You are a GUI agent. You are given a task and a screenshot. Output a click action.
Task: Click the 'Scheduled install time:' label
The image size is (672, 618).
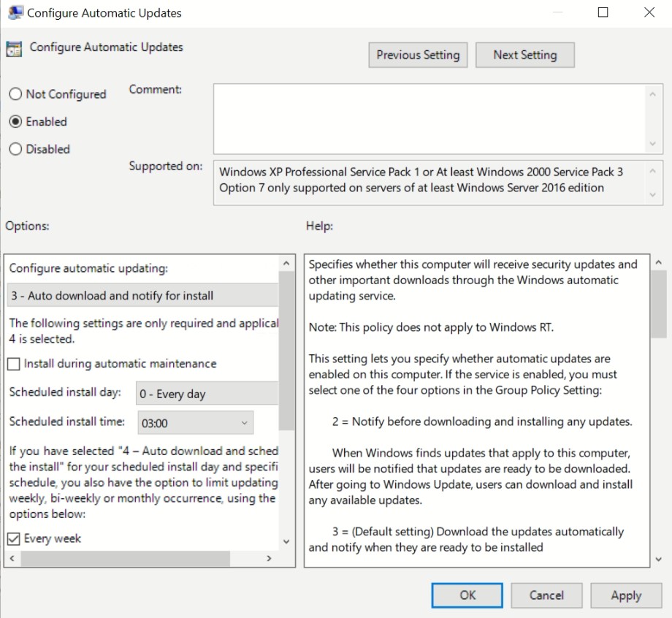(x=67, y=421)
